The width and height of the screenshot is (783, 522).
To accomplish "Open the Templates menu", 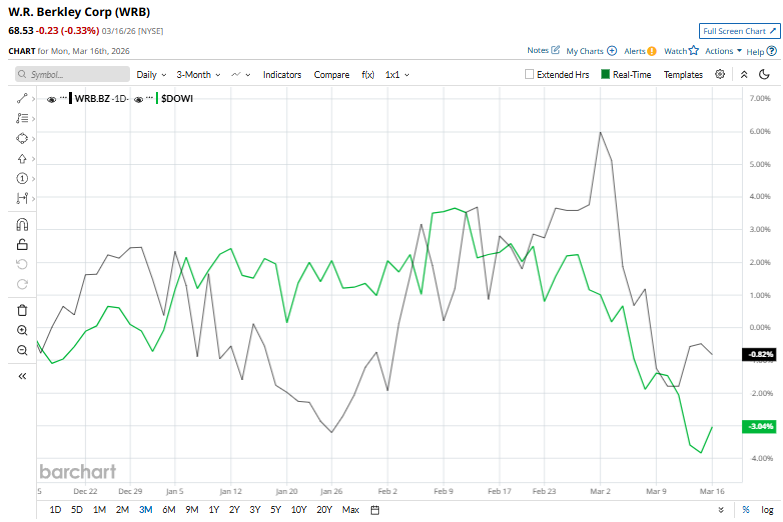I will point(683,74).
